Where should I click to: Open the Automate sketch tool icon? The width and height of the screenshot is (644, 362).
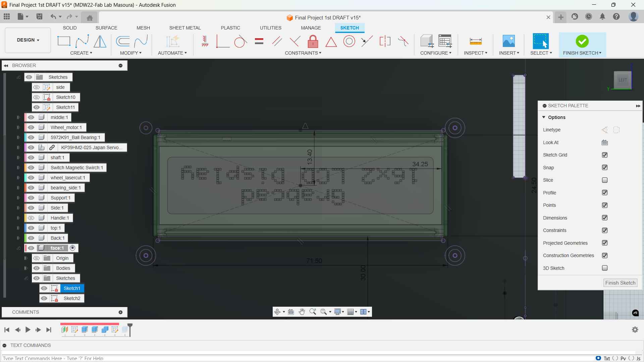[172, 41]
